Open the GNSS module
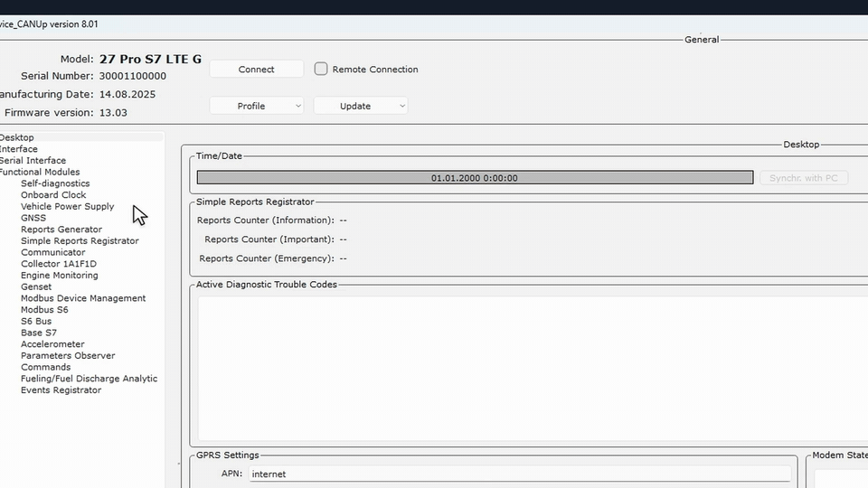 coord(33,218)
